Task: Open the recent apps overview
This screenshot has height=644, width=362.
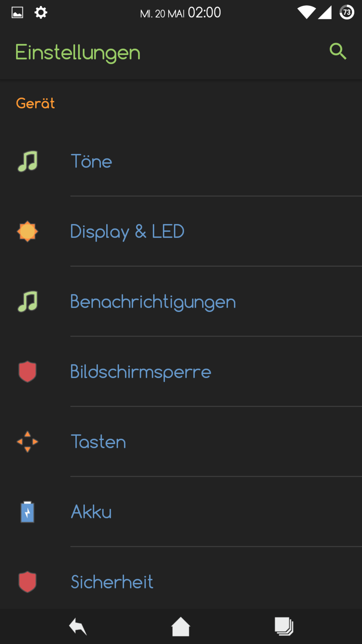Action: click(x=284, y=626)
